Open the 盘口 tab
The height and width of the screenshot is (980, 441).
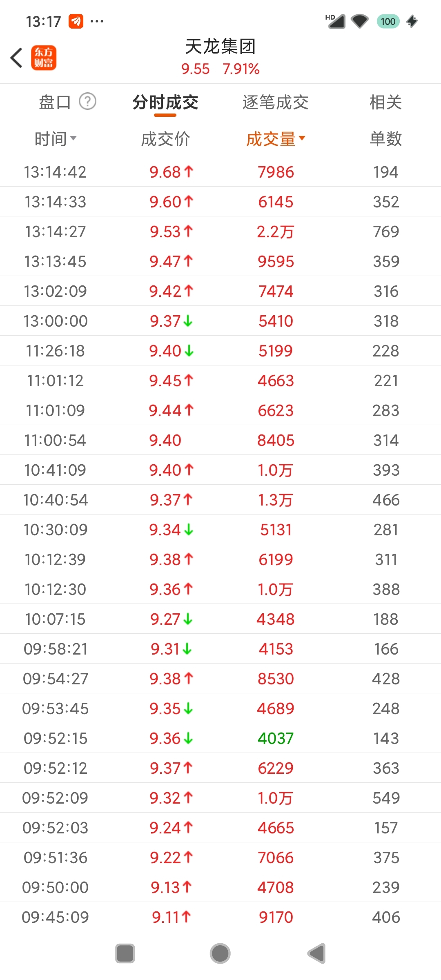coord(55,102)
